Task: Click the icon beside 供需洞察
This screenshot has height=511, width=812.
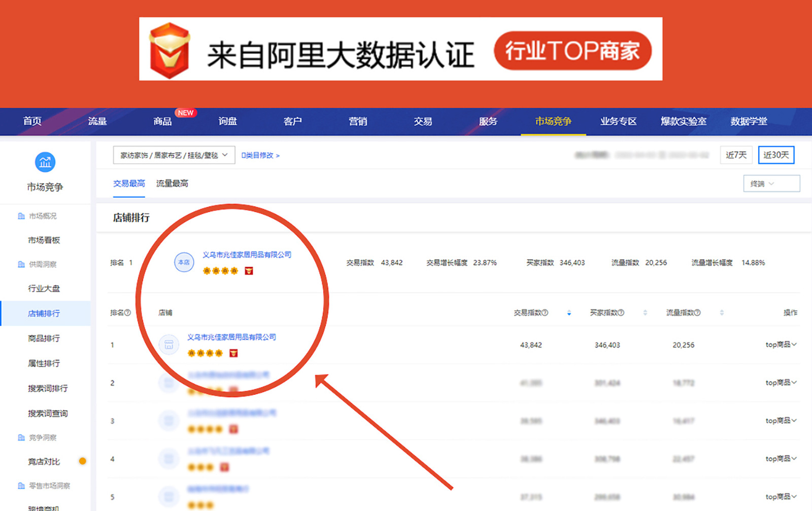Action: point(21,264)
